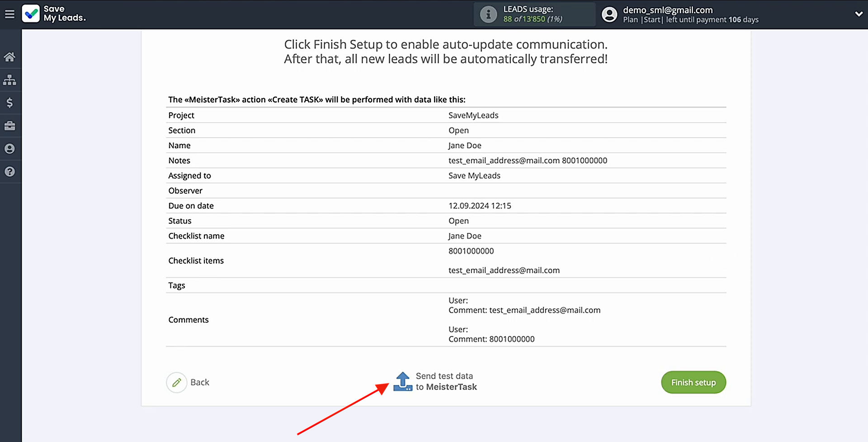
Task: Open the briefcase icon in sidebar
Action: click(x=9, y=126)
